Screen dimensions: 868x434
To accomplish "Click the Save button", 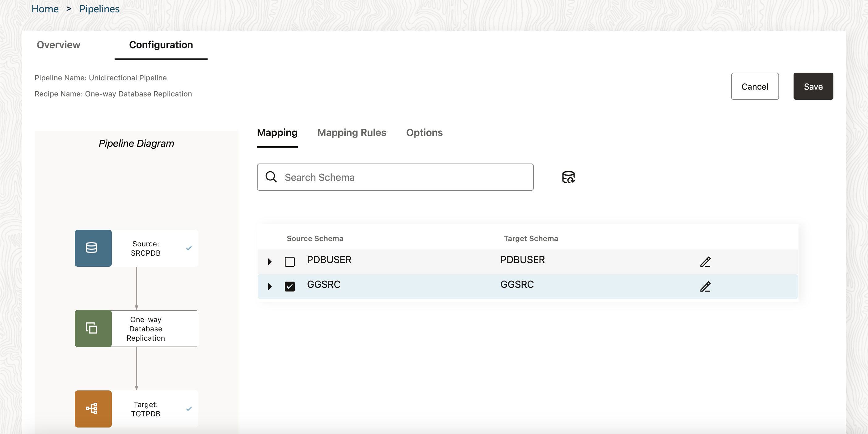I will click(x=813, y=86).
